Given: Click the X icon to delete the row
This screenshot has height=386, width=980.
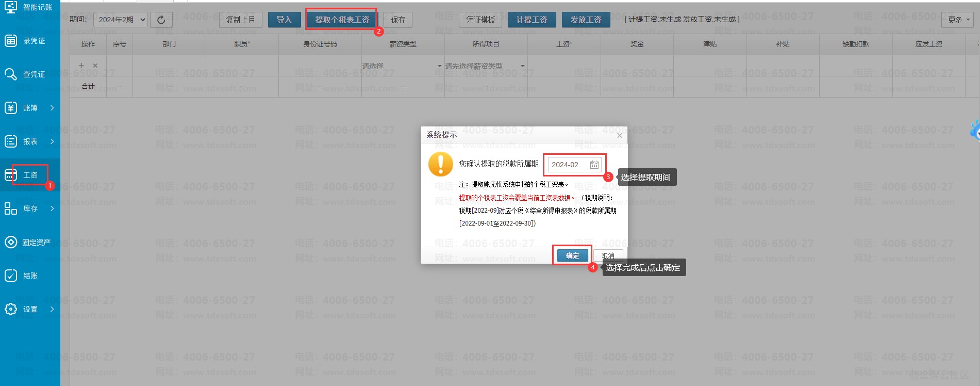Looking at the screenshot, I should (x=95, y=66).
